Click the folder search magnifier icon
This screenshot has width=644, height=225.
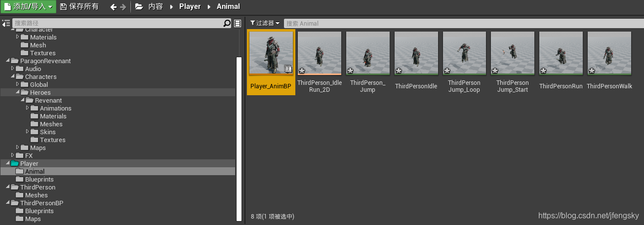(227, 23)
